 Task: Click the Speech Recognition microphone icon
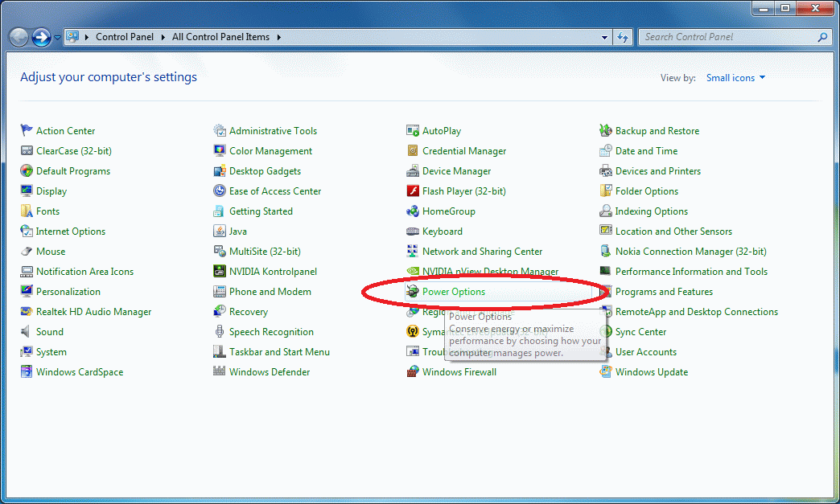(x=220, y=331)
